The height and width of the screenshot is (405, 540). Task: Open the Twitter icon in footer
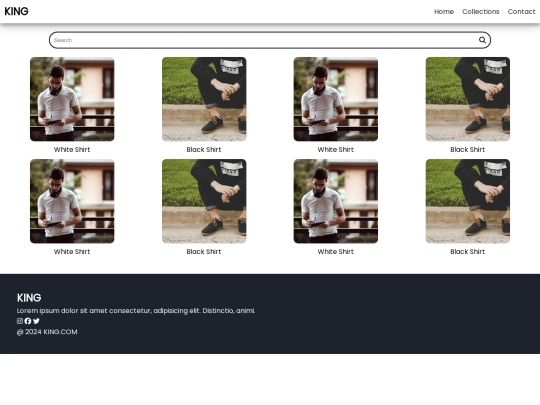[x=36, y=321]
